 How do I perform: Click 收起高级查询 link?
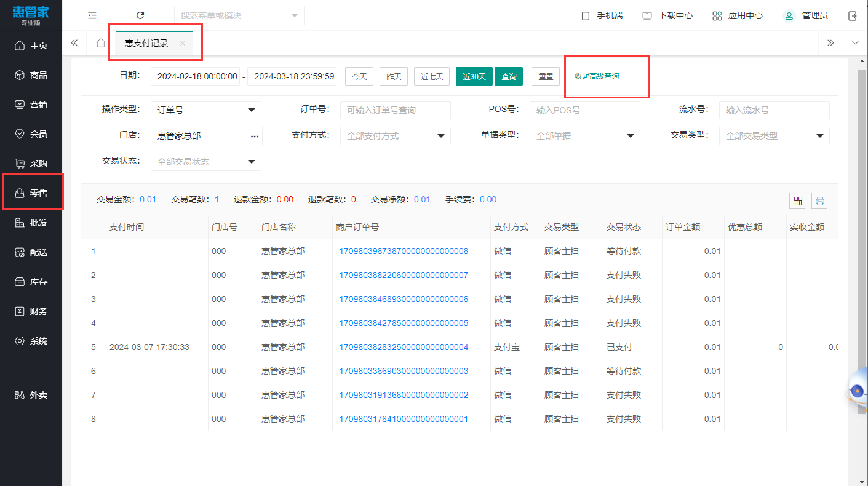(597, 76)
